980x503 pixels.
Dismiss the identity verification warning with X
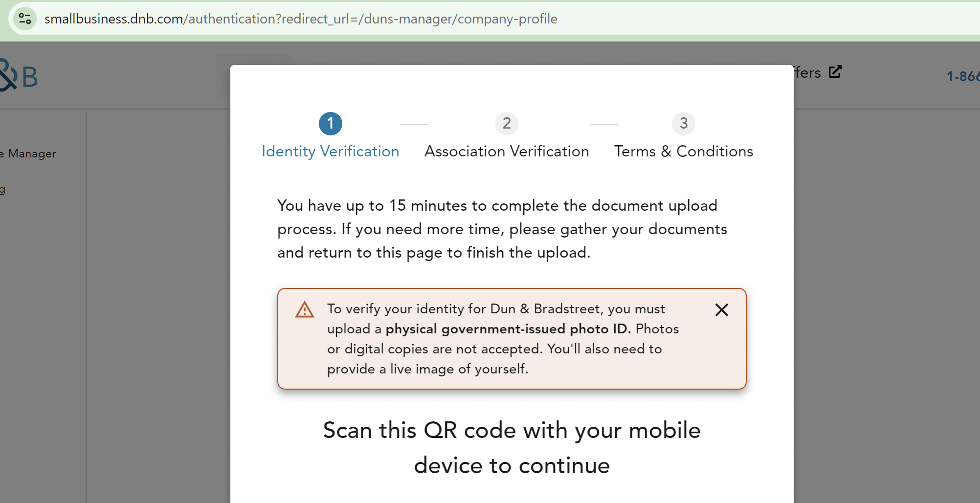(x=721, y=310)
